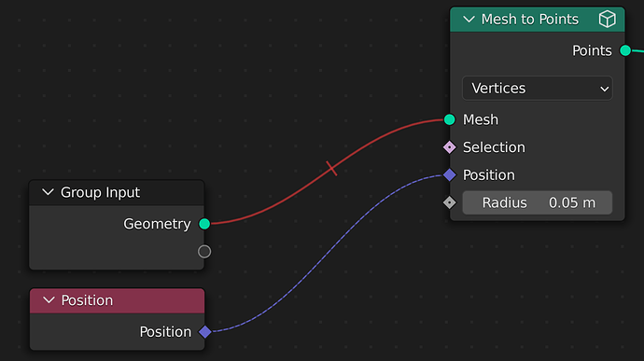Click the Radius 0.05 m value field
The image size is (644, 361).
(x=538, y=202)
